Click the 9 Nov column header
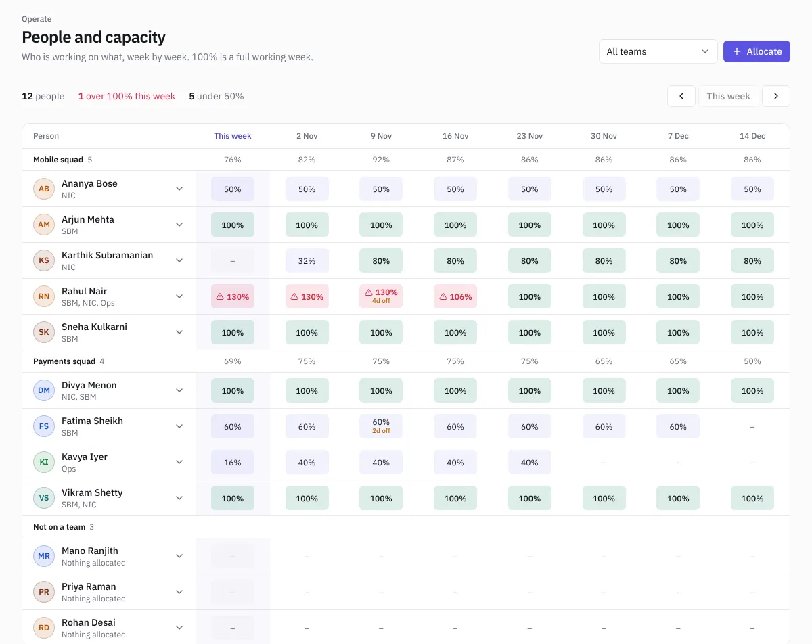 pos(381,136)
